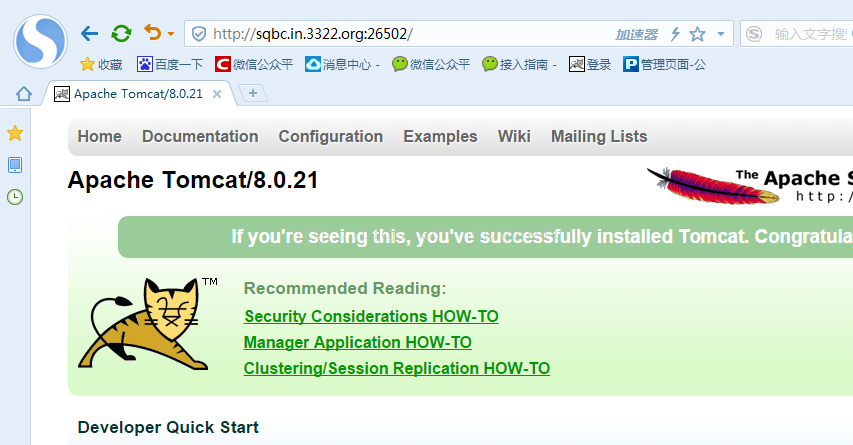Click the Recommended Reading heading
Viewport: 853px width, 445px height.
click(x=345, y=288)
